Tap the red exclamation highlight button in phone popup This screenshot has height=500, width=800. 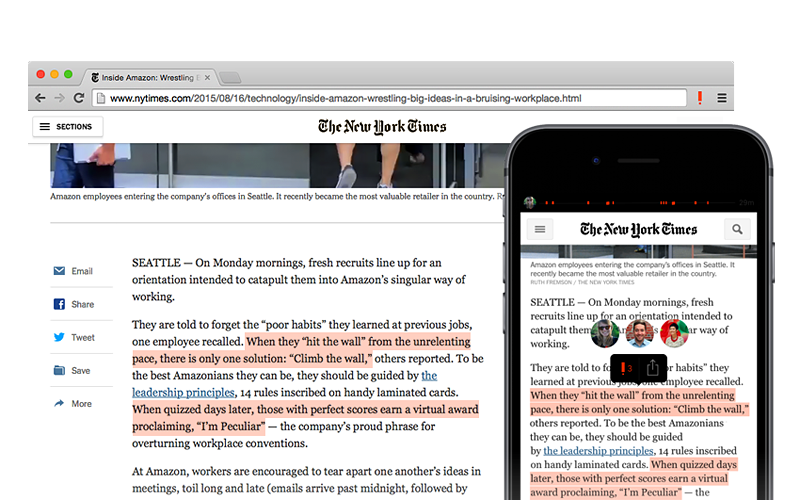(626, 368)
